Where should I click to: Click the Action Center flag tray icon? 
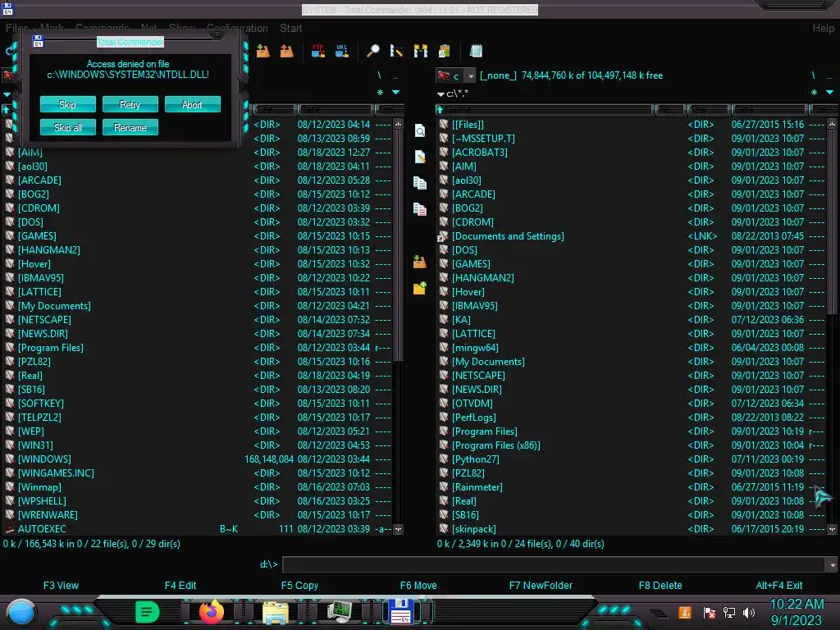click(x=710, y=612)
